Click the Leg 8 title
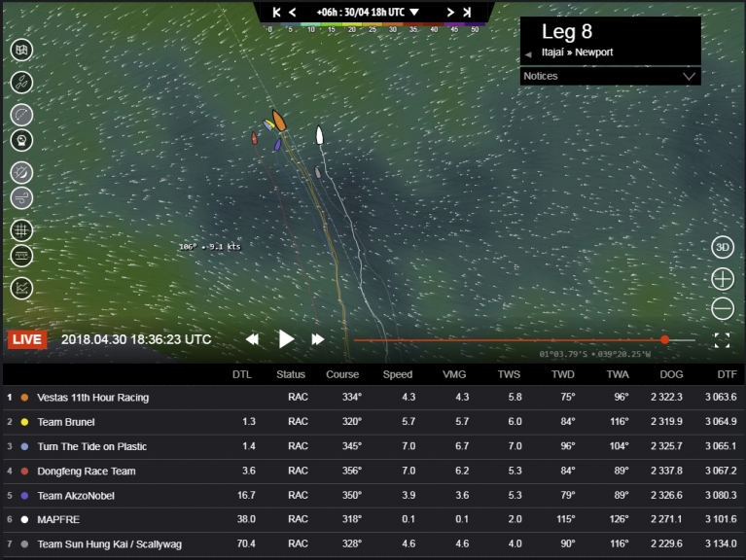The height and width of the screenshot is (560, 746). pyautogui.click(x=567, y=31)
